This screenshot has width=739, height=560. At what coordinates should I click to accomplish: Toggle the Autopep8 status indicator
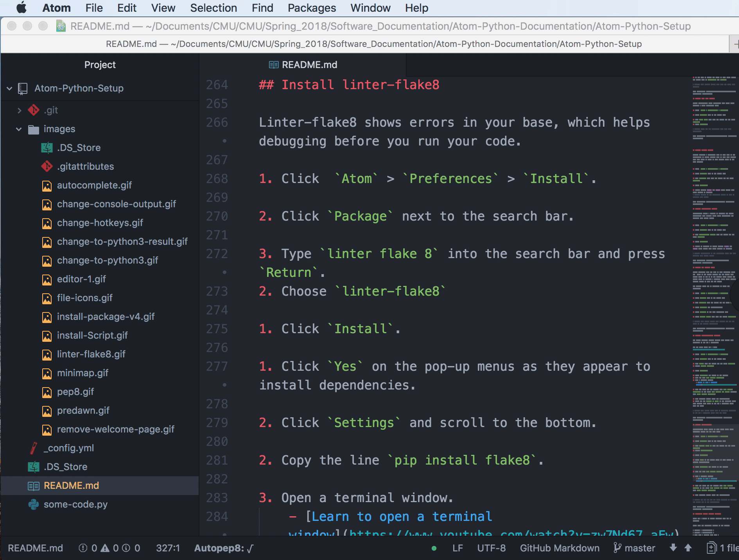[x=224, y=548]
